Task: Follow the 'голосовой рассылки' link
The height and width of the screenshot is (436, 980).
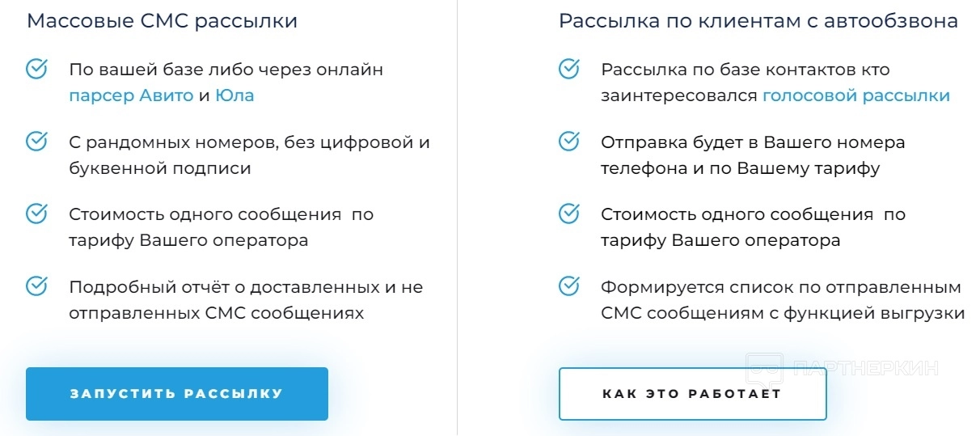Action: click(855, 95)
